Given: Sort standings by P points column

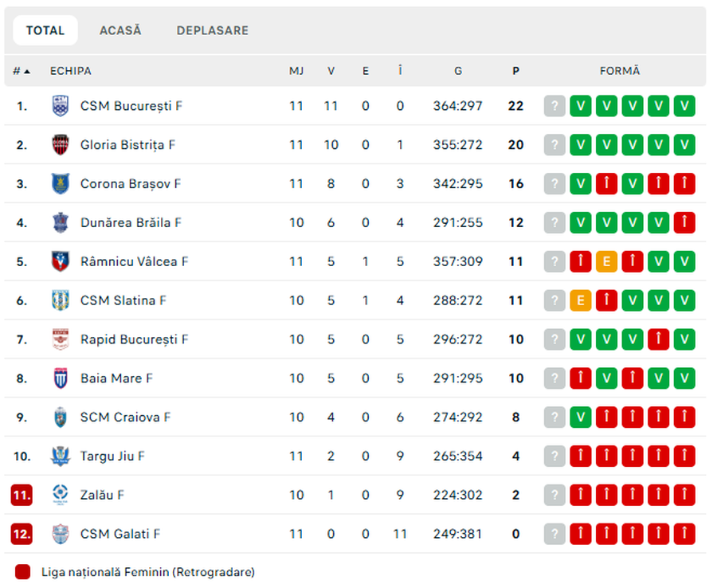Looking at the screenshot, I should pyautogui.click(x=515, y=71).
